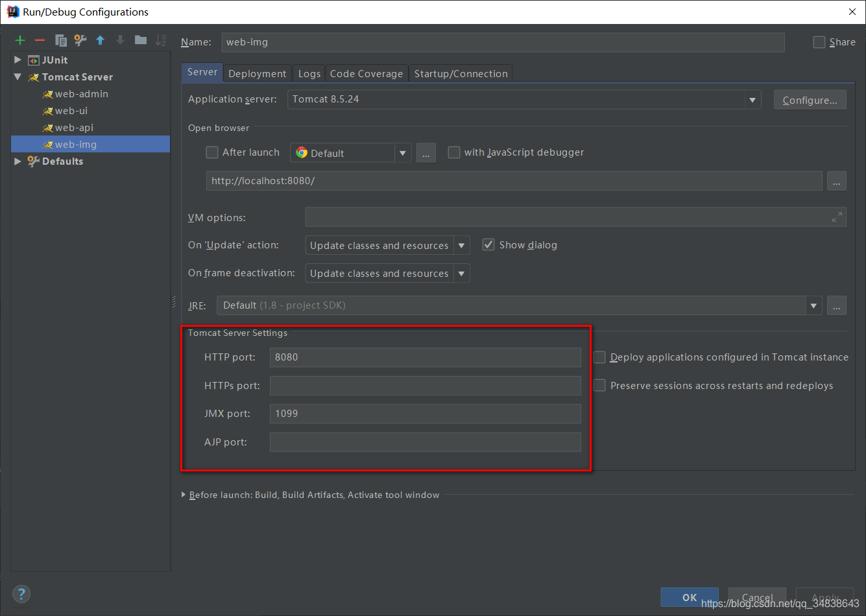Click browse button next to URL field
Image resolution: width=866 pixels, height=616 pixels.
coord(837,181)
